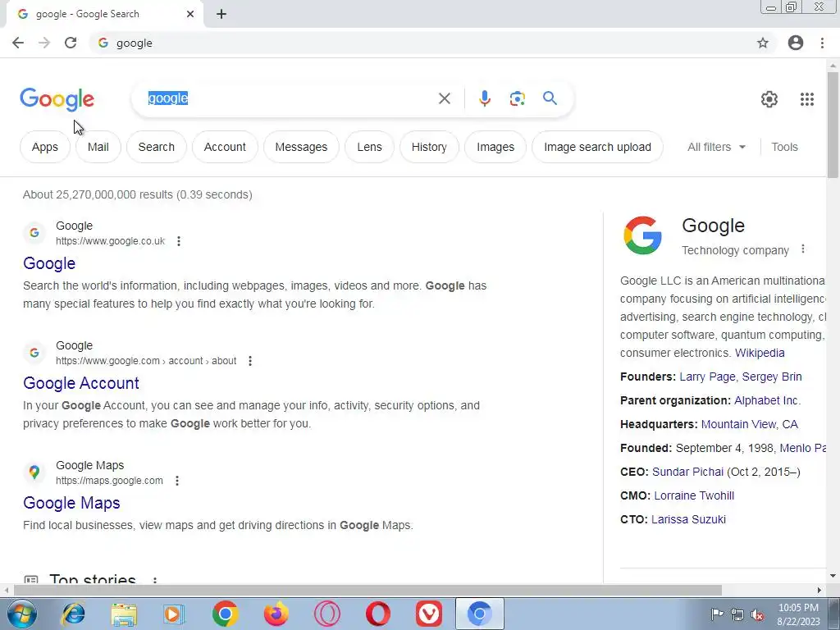Viewport: 840px width, 630px height.
Task: Clear the search box with the X icon
Action: point(444,98)
